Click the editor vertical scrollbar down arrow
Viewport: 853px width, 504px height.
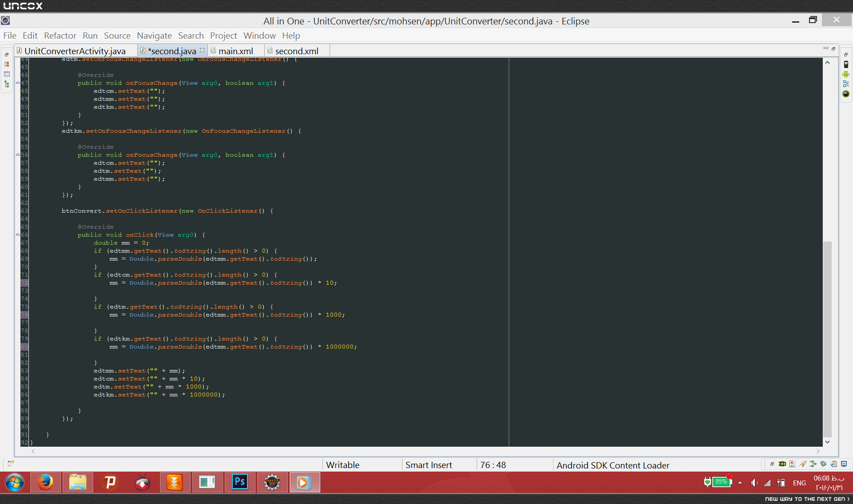[x=827, y=442]
